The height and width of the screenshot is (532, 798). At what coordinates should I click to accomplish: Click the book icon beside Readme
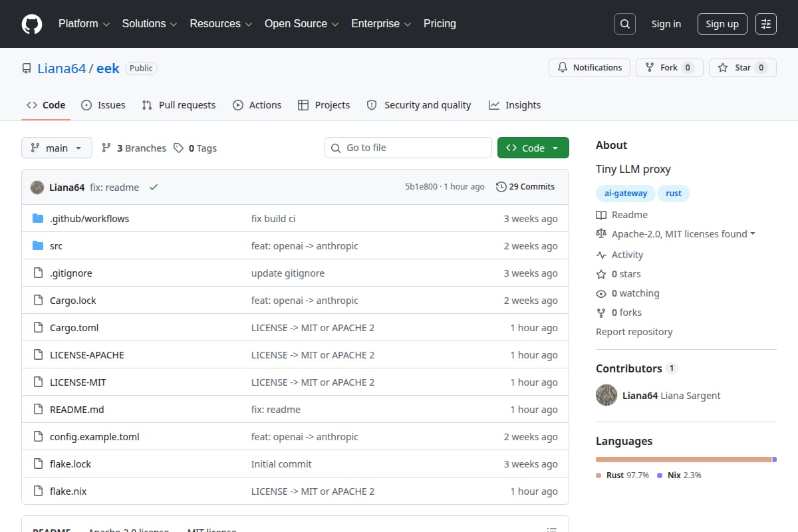pyautogui.click(x=601, y=215)
